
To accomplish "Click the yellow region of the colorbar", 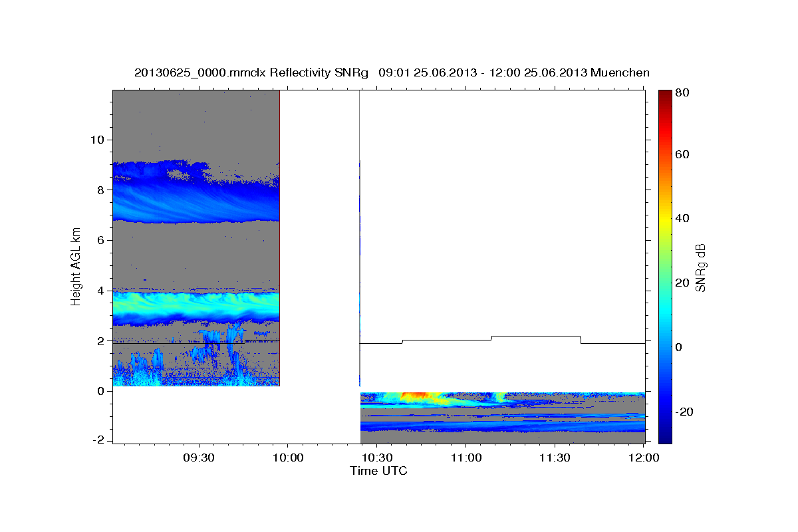I will [665, 219].
